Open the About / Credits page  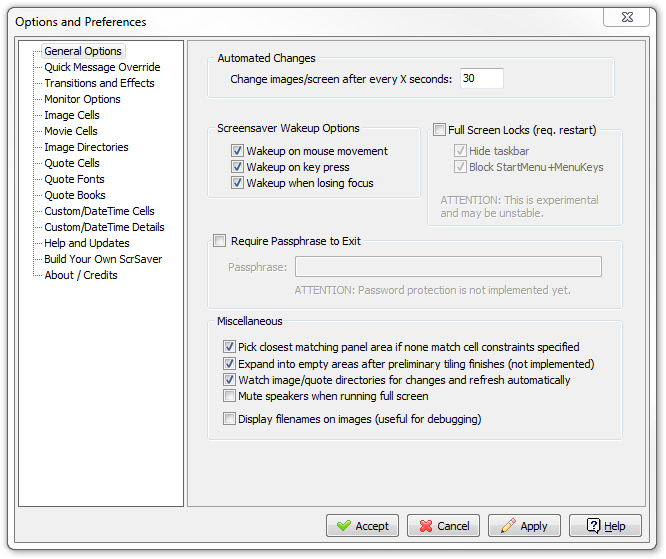[81, 275]
